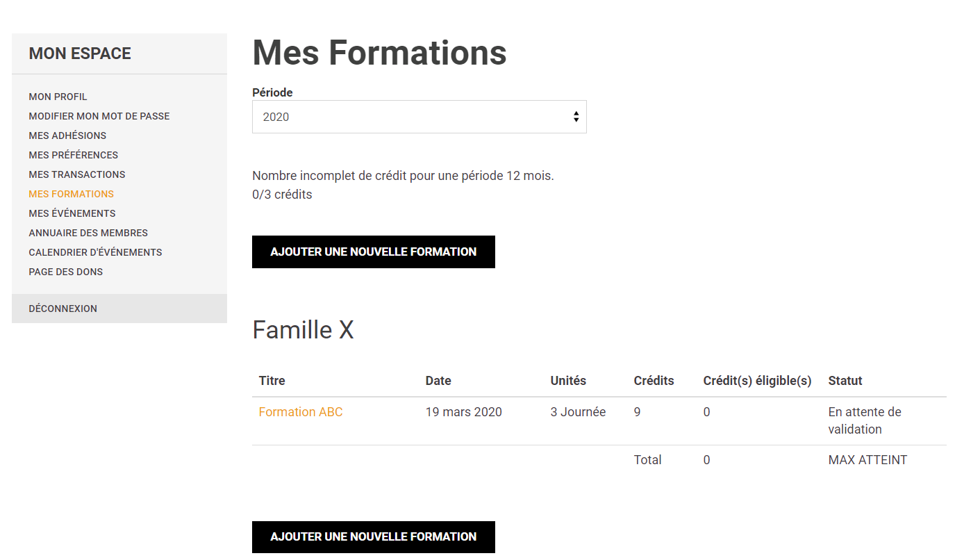Log out with Déconnexion
The height and width of the screenshot is (558, 980).
(x=63, y=309)
